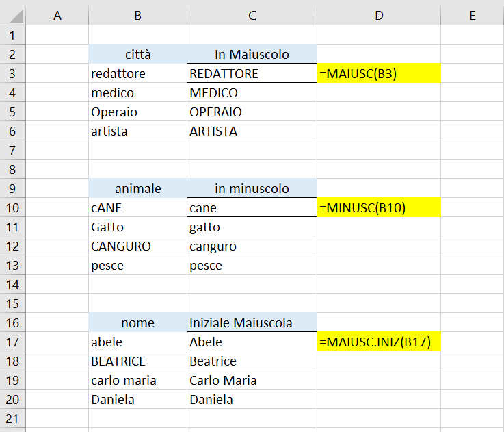Select row 10 header
This screenshot has width=504, height=432.
12,207
